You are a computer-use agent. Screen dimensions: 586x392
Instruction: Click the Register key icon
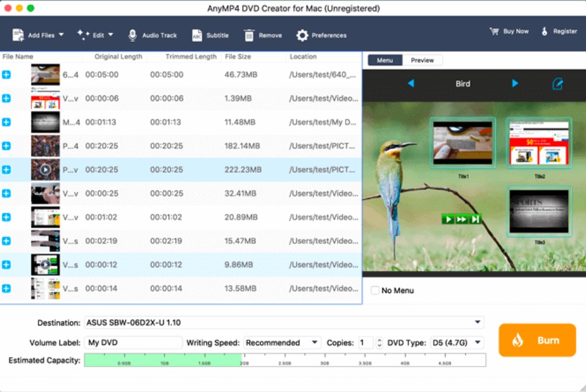(x=545, y=31)
